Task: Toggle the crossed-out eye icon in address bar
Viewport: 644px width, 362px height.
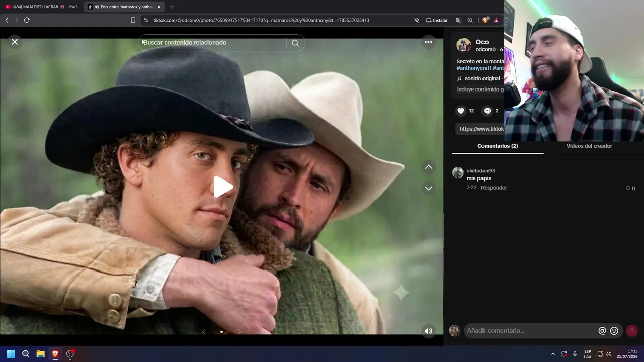Action: (416, 20)
